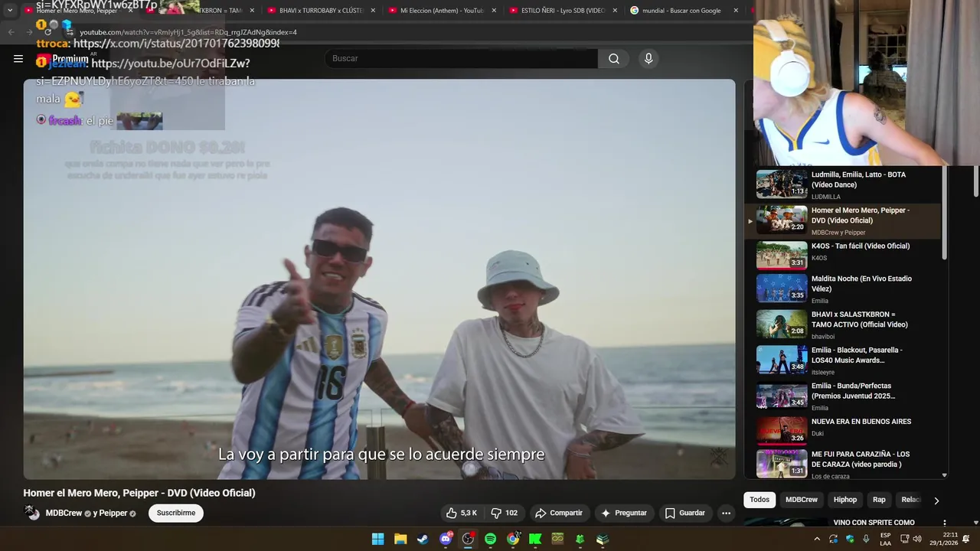Image resolution: width=980 pixels, height=551 pixels.
Task: Open Spotify from the taskbar
Action: 490,539
